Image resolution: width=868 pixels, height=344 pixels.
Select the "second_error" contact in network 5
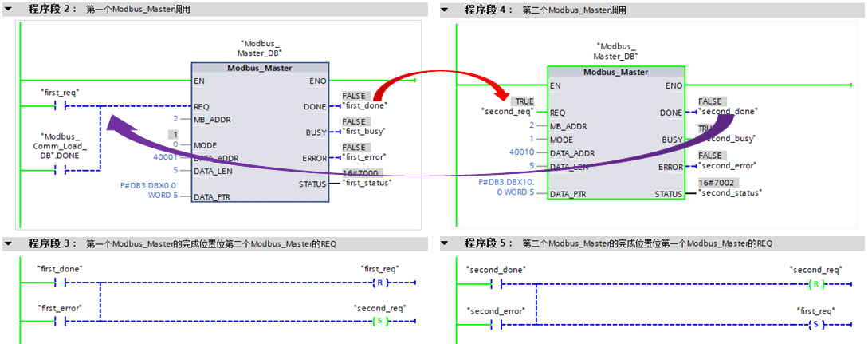[x=497, y=325]
